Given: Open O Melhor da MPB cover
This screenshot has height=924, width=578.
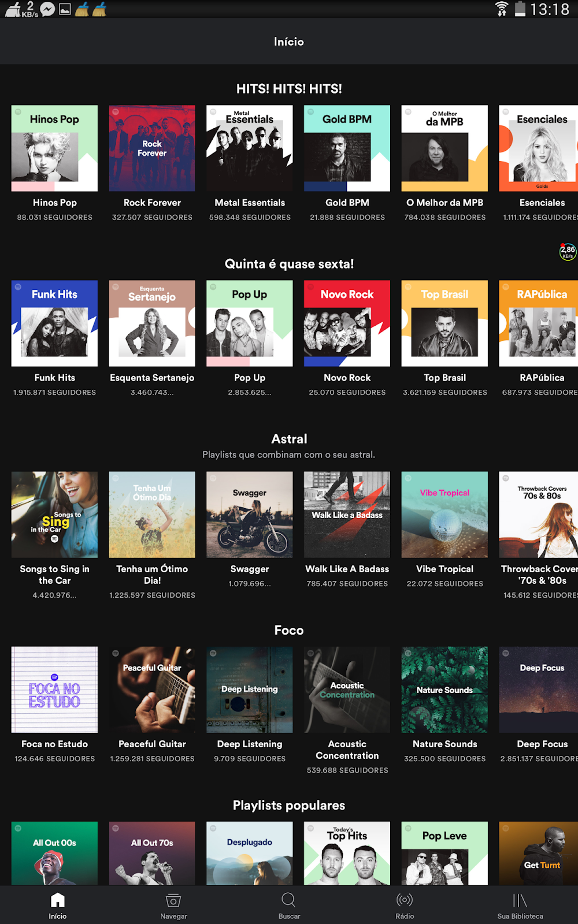Looking at the screenshot, I should pyautogui.click(x=445, y=148).
